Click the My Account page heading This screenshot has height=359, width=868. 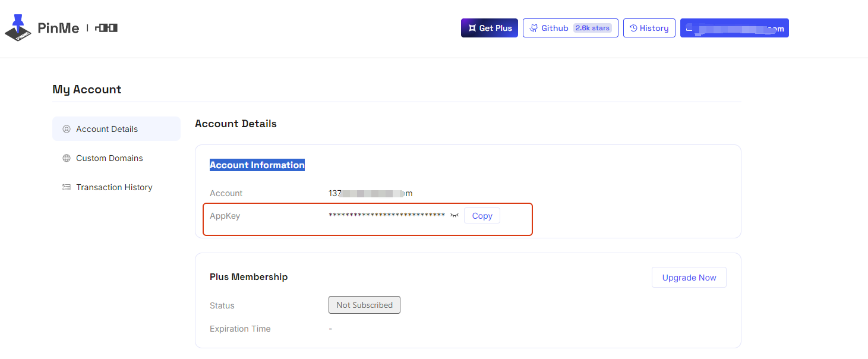coord(87,89)
